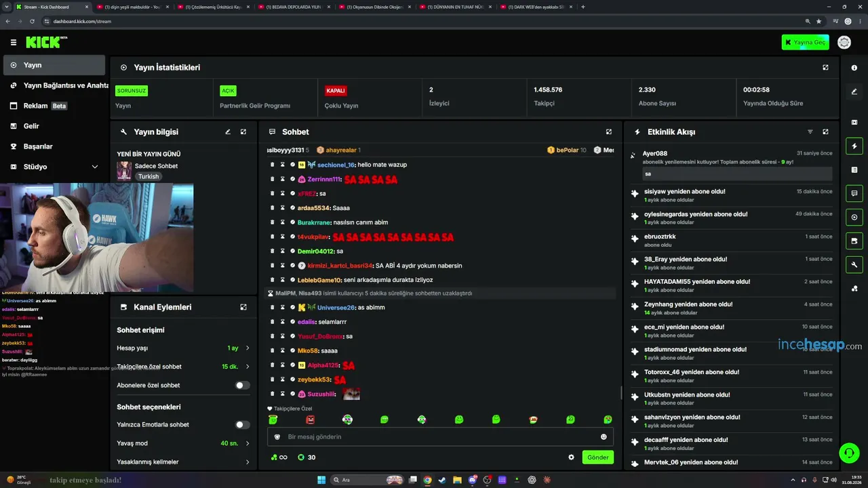Open Takipçilere özel sohbet duration chevron
The image size is (868, 488).
click(247, 367)
